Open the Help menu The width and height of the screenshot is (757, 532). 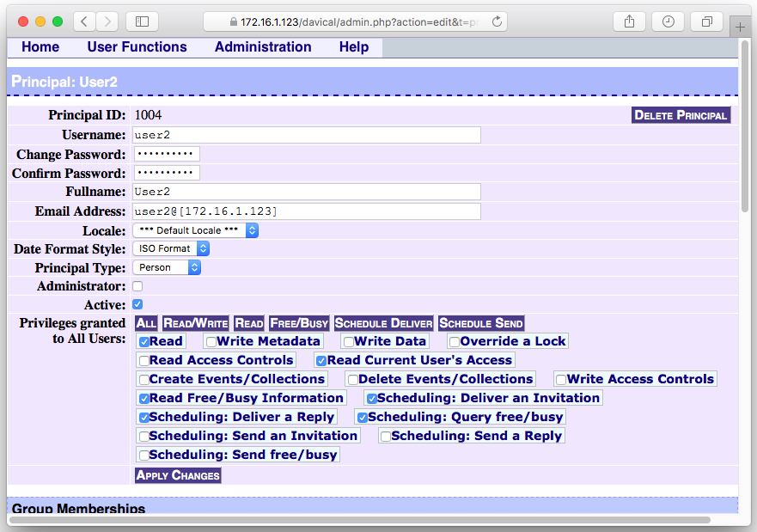click(354, 46)
